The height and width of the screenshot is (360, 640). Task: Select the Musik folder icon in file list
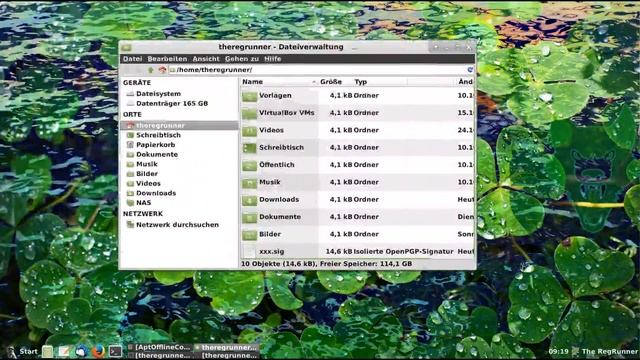(249, 182)
